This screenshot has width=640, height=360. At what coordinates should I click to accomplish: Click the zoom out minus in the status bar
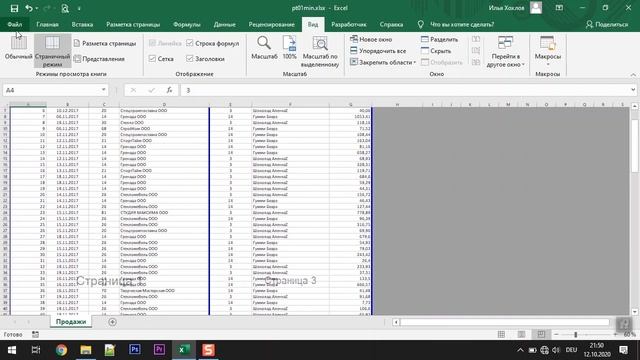click(556, 334)
